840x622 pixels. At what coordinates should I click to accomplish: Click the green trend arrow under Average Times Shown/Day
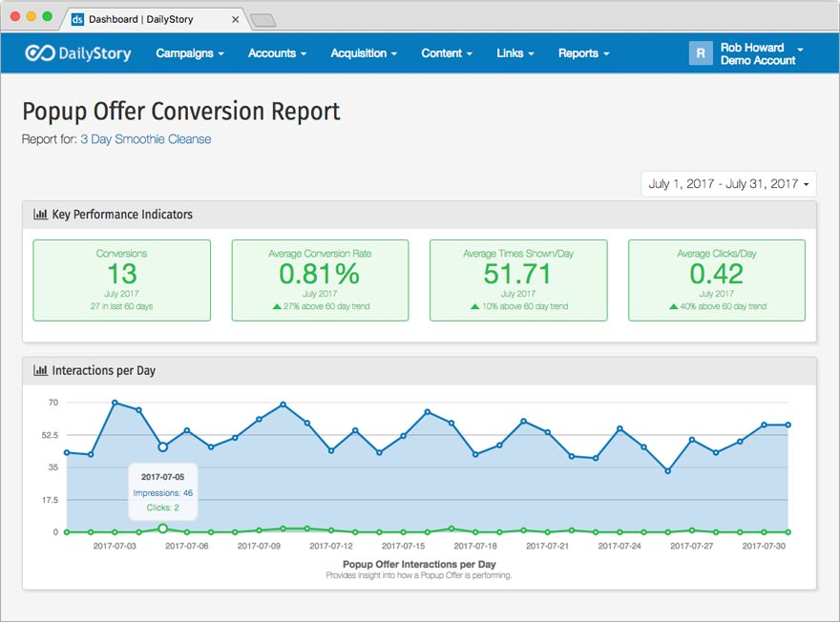(x=474, y=306)
